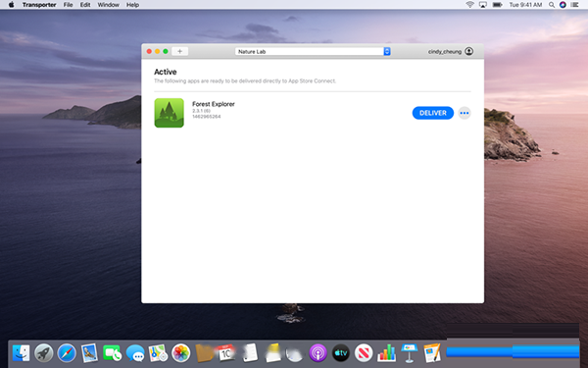Launch Safari from the Dock
588x368 pixels.
pyautogui.click(x=67, y=353)
